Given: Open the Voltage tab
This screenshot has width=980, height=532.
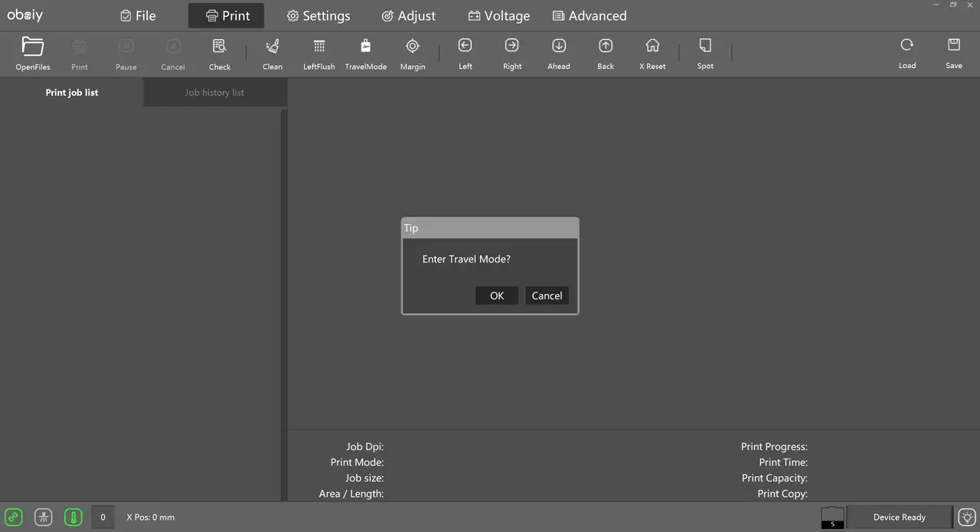Looking at the screenshot, I should click(499, 15).
